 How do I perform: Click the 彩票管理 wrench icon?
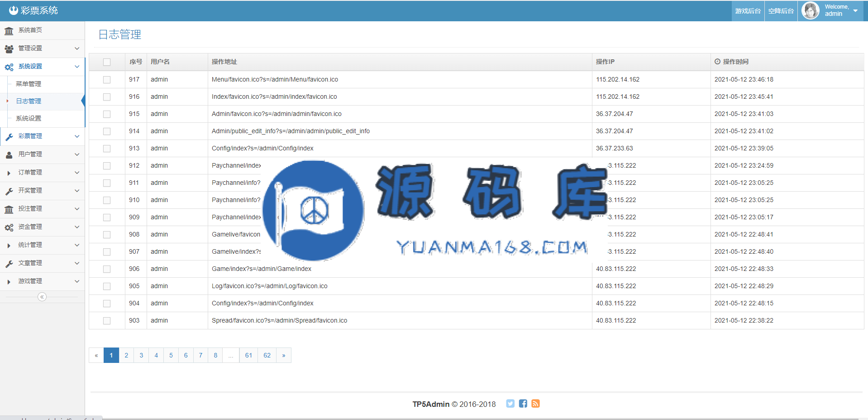[9, 137]
